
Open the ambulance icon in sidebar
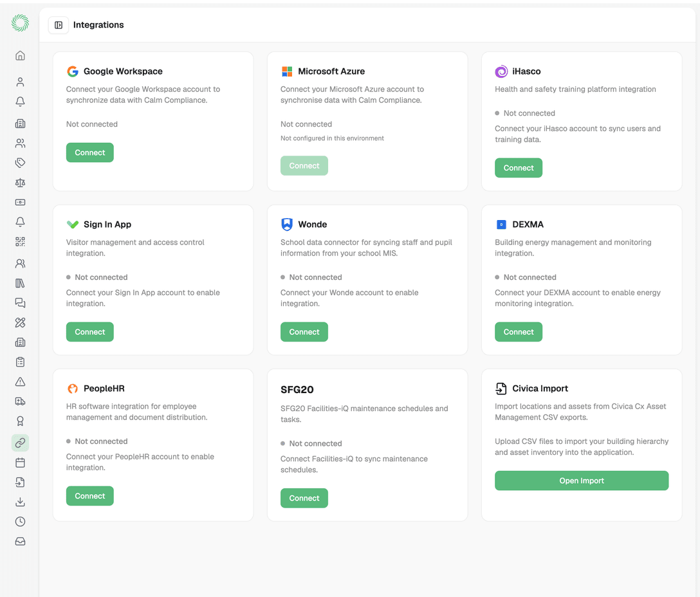[x=20, y=401]
